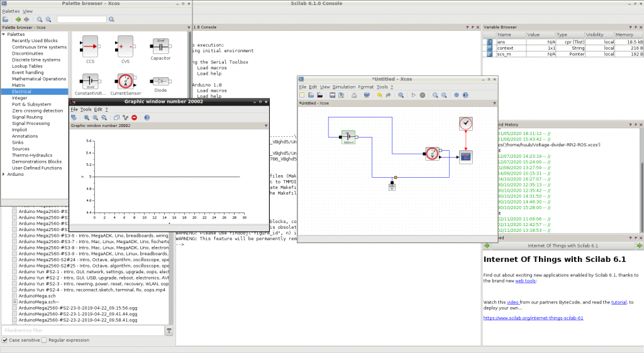Click zoom area tool in Graphic window
The image size is (644, 353).
click(x=87, y=117)
